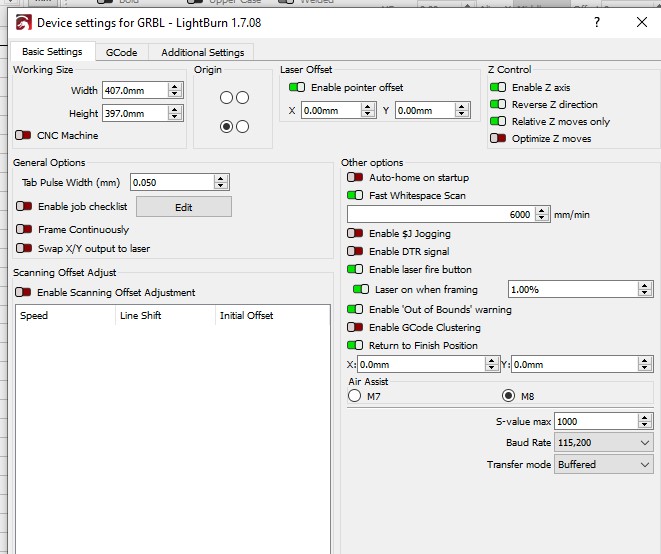Open the Baud Rate dropdown
The image size is (661, 554).
(x=604, y=443)
